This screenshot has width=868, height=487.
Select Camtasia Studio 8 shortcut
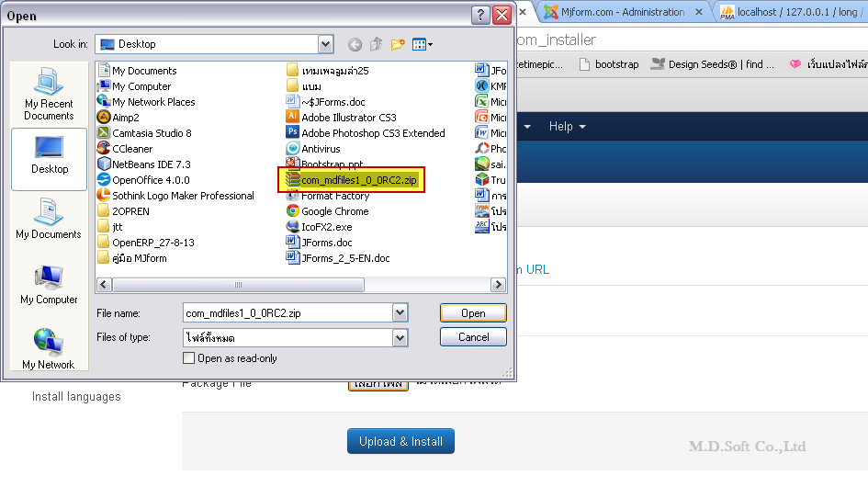(144, 133)
